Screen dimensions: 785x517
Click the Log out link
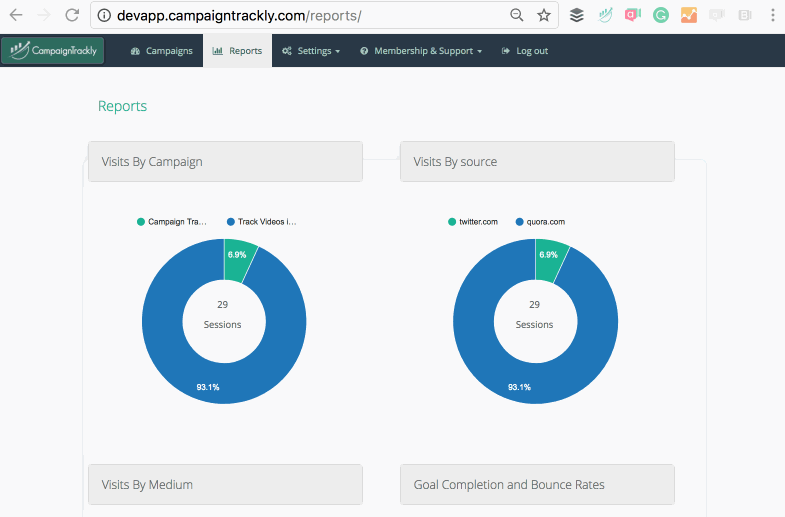pos(525,51)
